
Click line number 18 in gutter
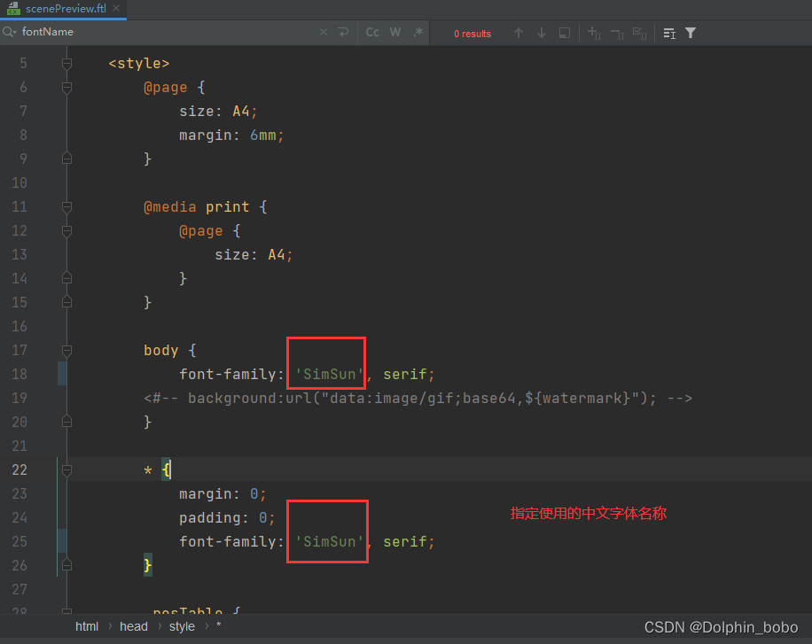coord(20,375)
